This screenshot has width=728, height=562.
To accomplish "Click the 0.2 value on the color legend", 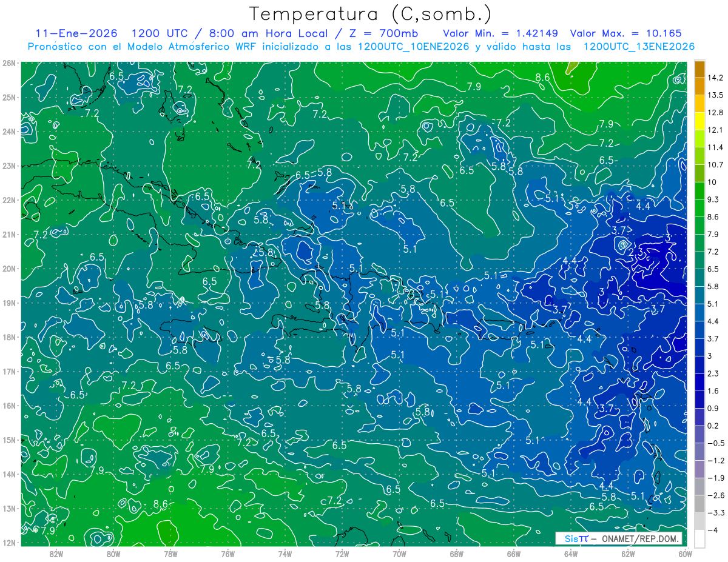I will [x=713, y=426].
